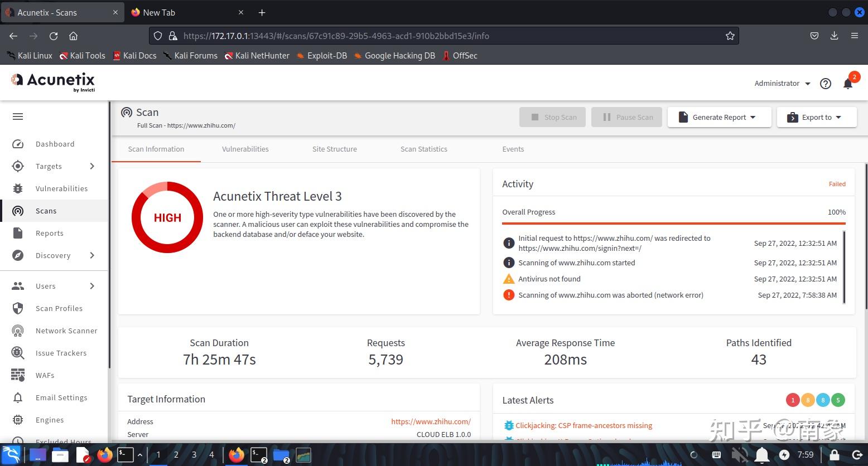Switch to the Scan Information tab
868x466 pixels.
coord(156,149)
